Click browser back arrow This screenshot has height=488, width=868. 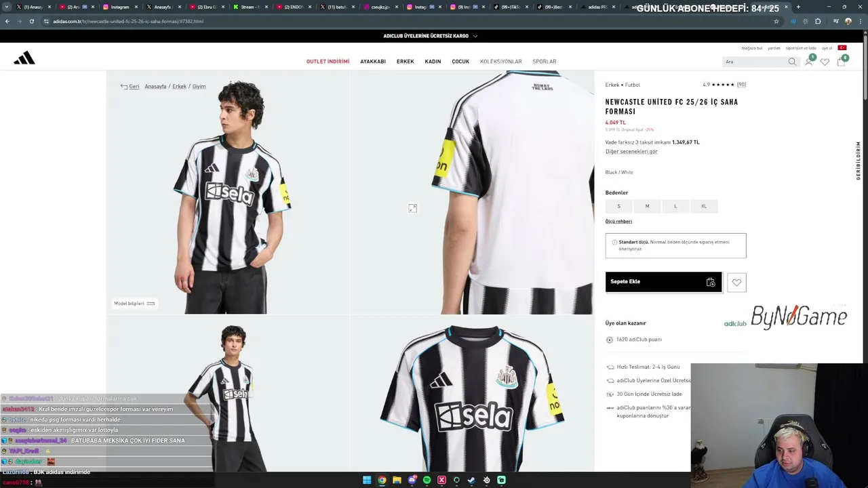(7, 21)
